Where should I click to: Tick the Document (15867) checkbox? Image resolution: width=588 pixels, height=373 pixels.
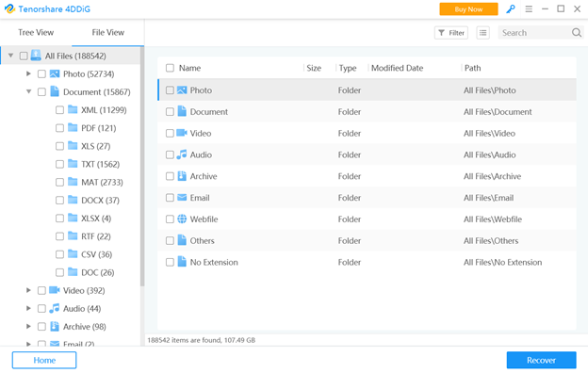coord(41,92)
